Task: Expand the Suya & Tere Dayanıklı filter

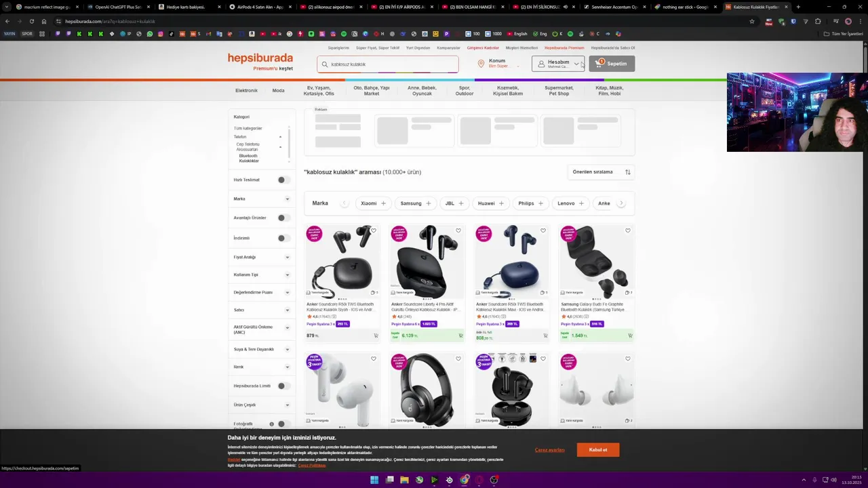Action: point(262,349)
